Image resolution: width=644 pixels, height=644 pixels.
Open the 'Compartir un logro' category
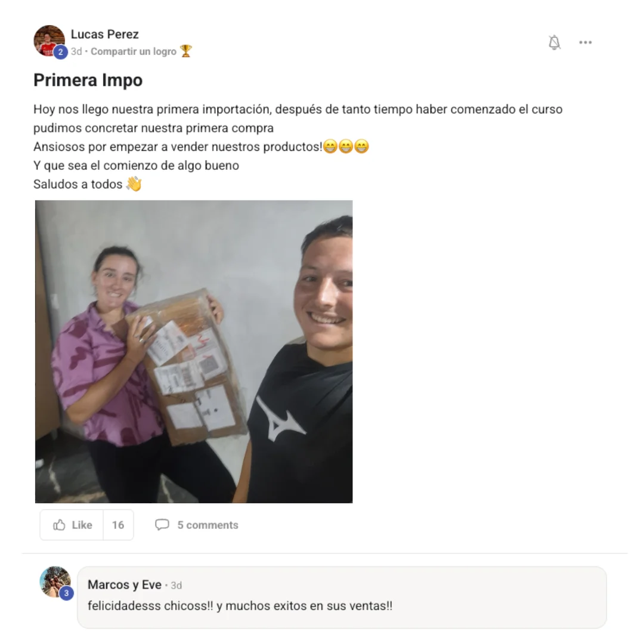[x=134, y=52]
